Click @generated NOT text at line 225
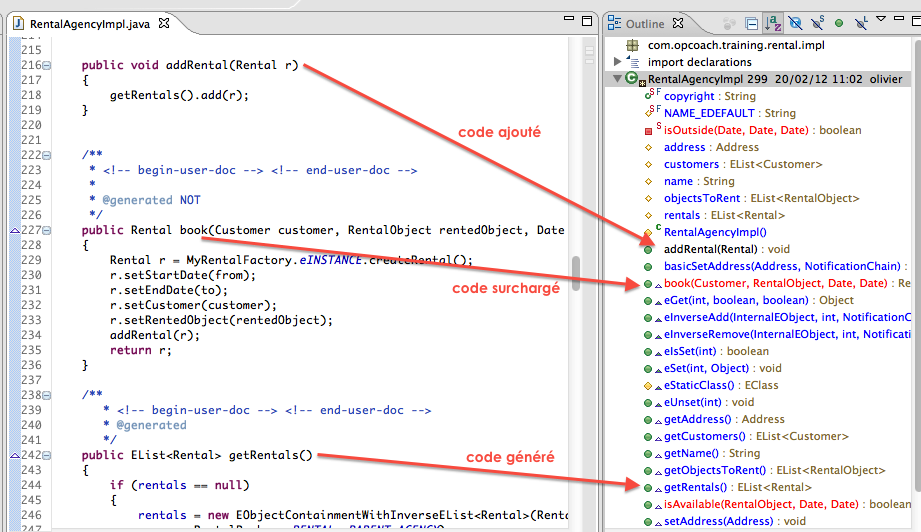The width and height of the screenshot is (921, 532). (x=151, y=200)
